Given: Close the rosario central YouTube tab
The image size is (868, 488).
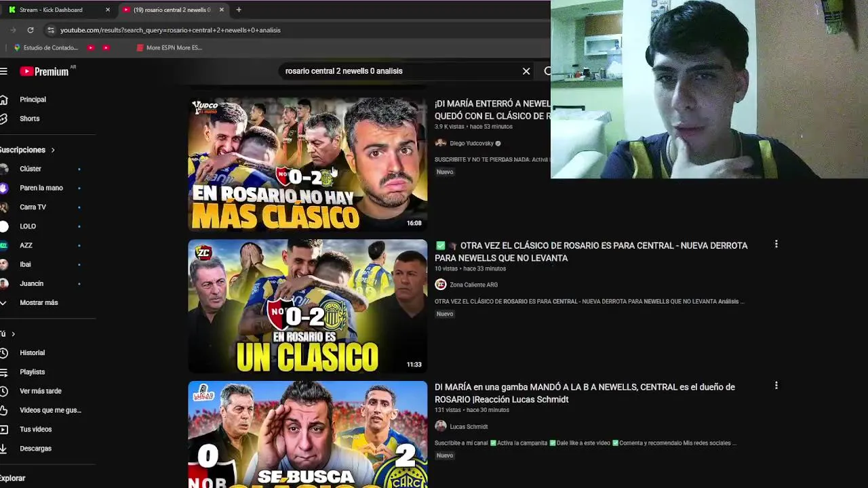Looking at the screenshot, I should point(221,10).
